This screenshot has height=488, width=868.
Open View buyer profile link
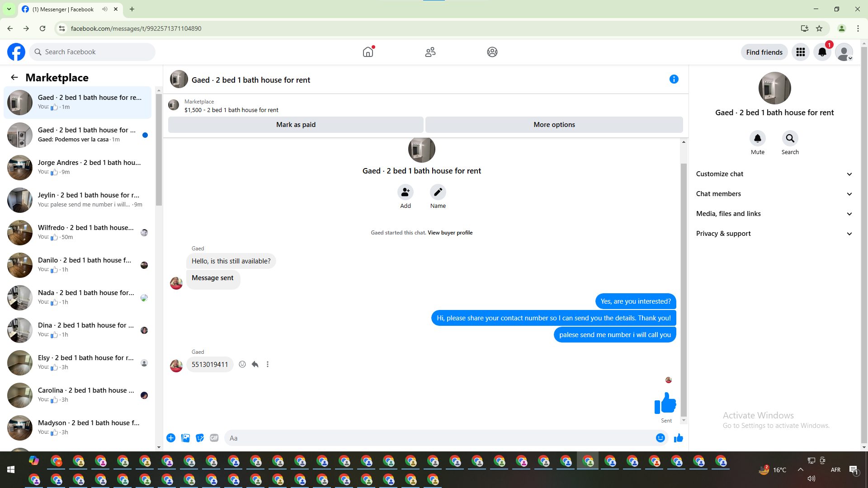coord(450,233)
